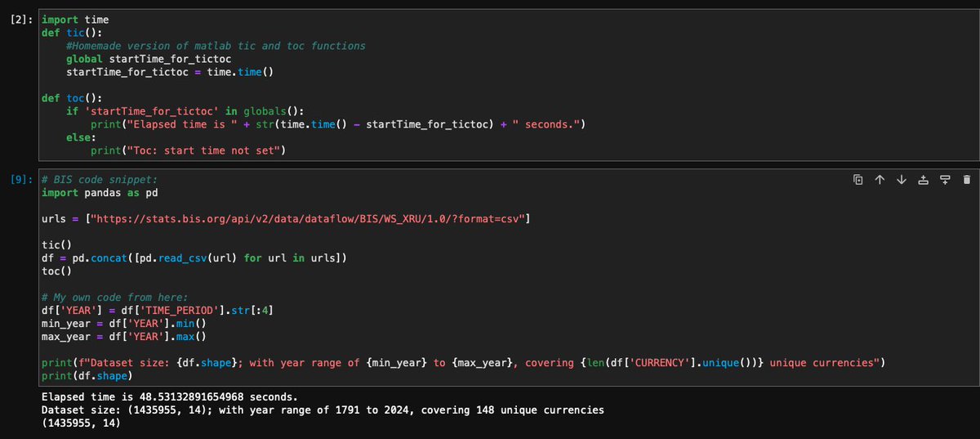Click the 'Toc: start time not set' line
The image size is (980, 439).
click(x=187, y=150)
